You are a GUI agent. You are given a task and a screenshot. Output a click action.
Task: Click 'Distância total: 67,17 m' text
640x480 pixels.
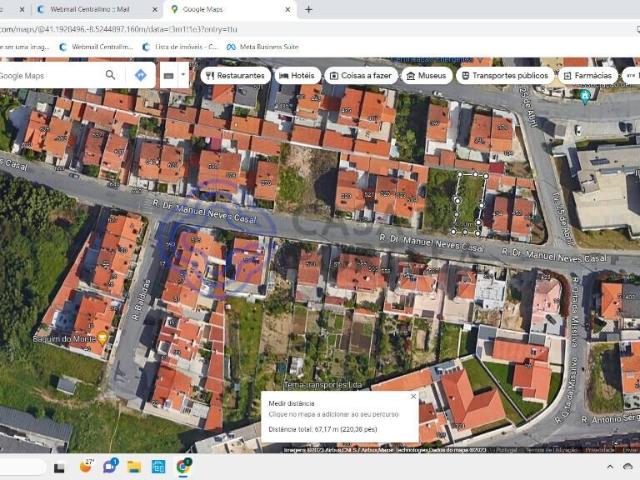tap(322, 429)
